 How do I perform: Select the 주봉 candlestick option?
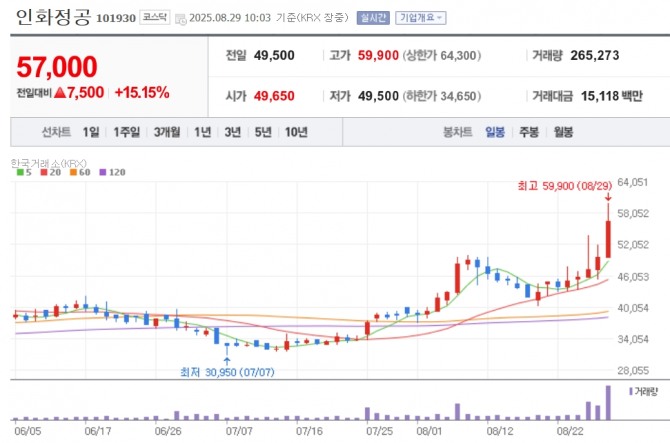pos(529,132)
